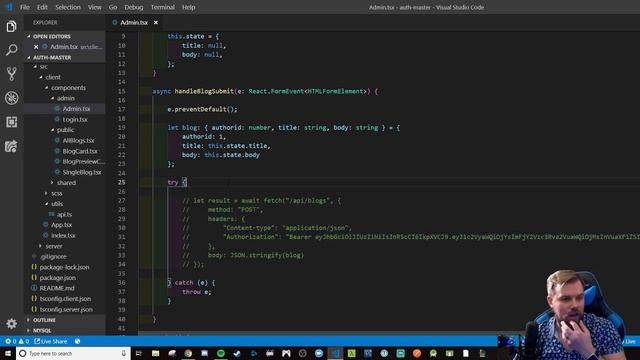The image size is (640, 360).
Task: Collapse the AUTH-MASTER section
Action: click(52, 58)
